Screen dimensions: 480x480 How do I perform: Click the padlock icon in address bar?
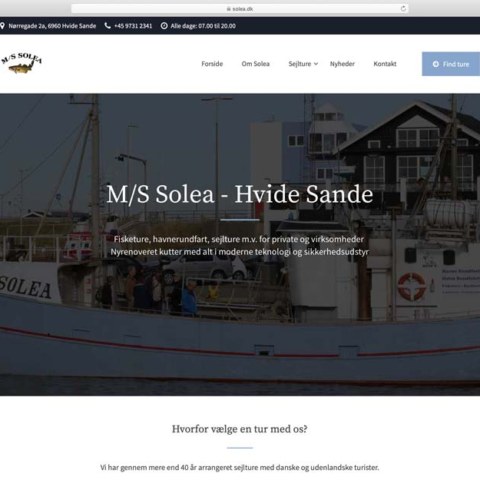point(229,9)
